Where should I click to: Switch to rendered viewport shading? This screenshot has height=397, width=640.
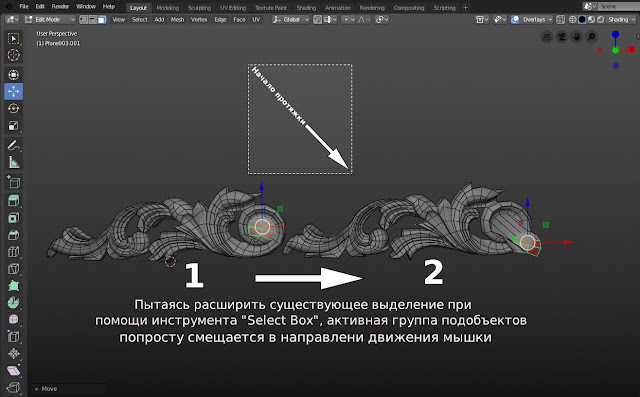[x=600, y=19]
